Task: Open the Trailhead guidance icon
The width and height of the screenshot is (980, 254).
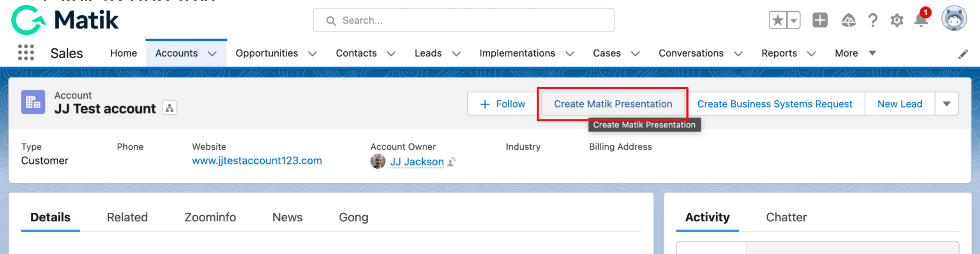Action: pyautogui.click(x=848, y=20)
